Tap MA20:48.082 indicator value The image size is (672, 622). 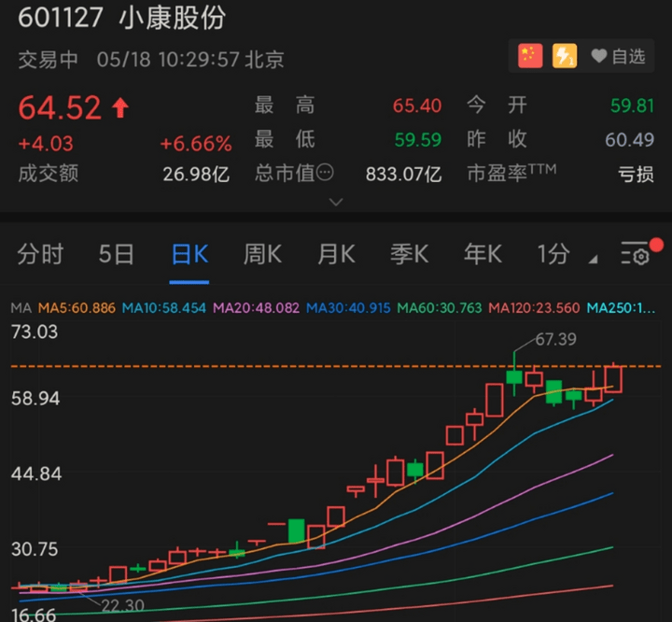256,307
